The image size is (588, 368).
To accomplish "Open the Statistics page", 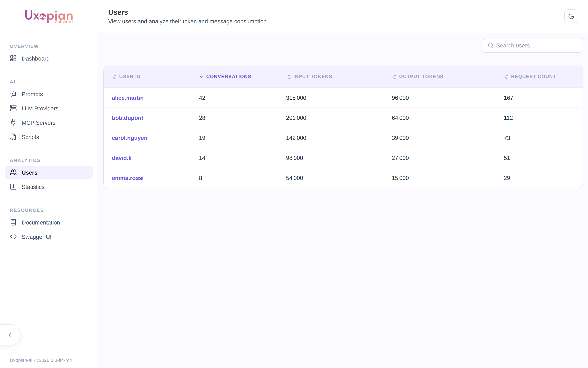I will point(49,187).
